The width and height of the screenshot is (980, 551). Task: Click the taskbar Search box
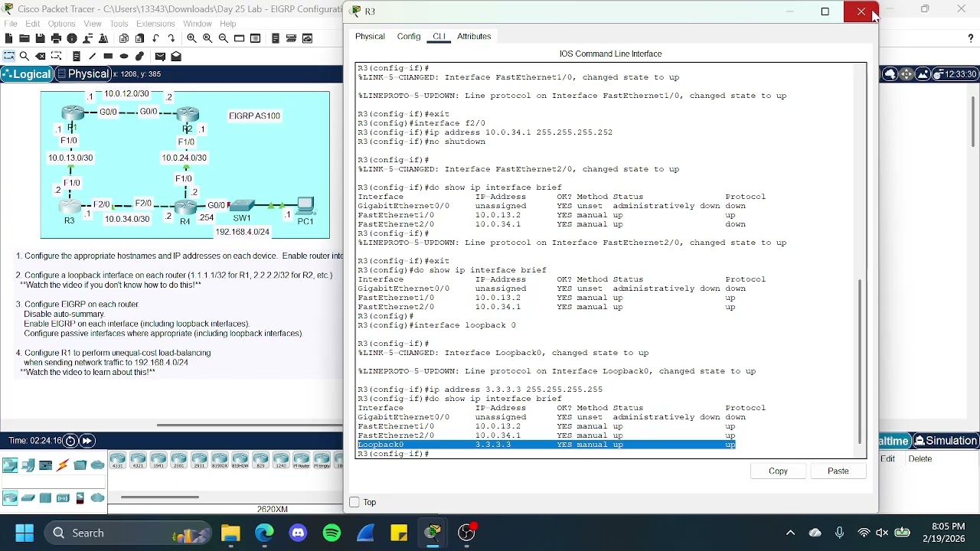pyautogui.click(x=129, y=533)
